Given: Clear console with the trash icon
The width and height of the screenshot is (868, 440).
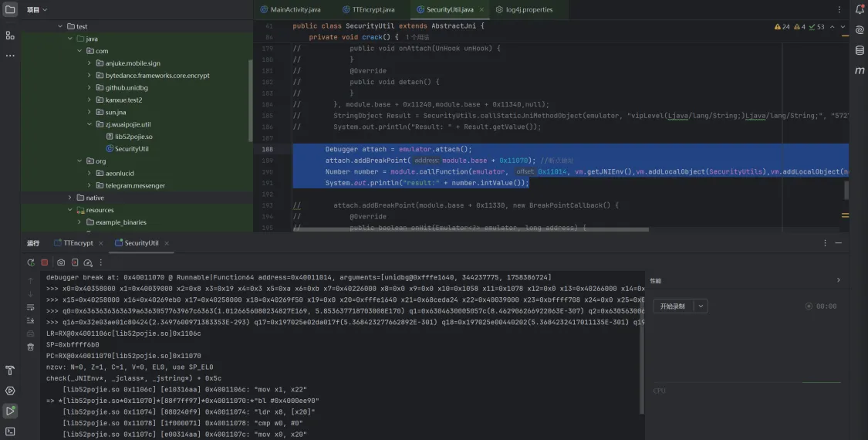Looking at the screenshot, I should (30, 347).
